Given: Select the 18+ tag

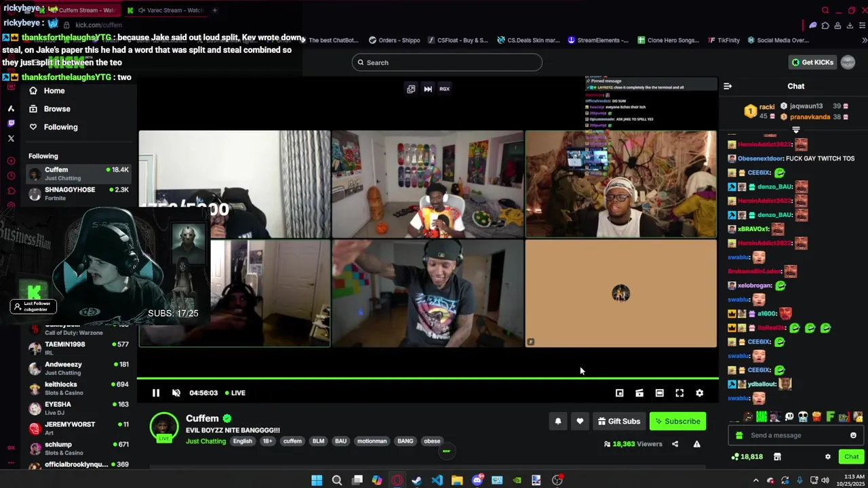Looking at the screenshot, I should [x=267, y=441].
